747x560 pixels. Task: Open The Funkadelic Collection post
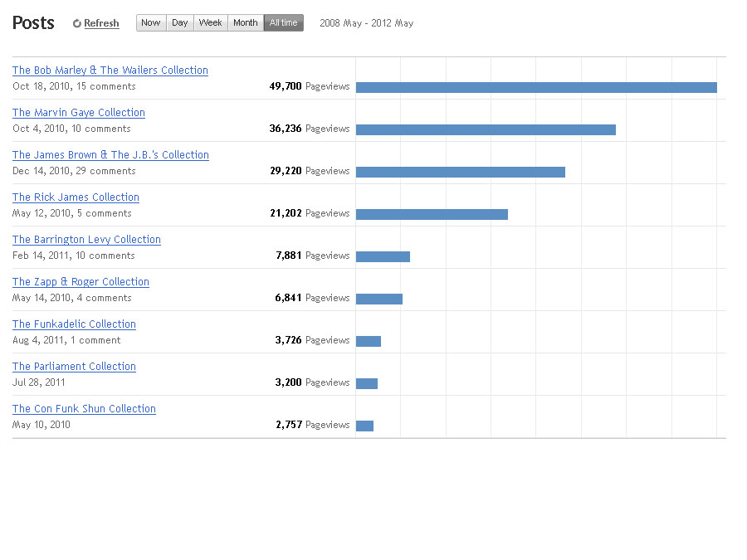75,324
